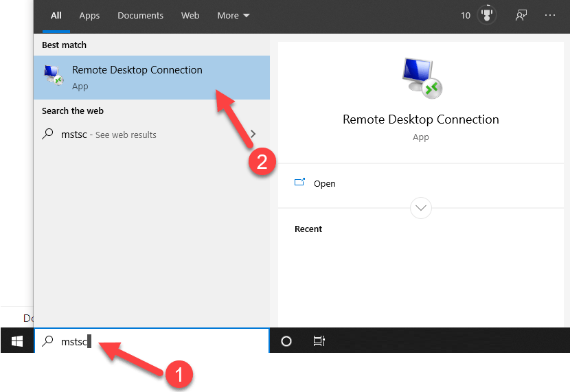This screenshot has height=392, width=570.
Task: Expand the More filter dropdown
Action: pyautogui.click(x=233, y=15)
